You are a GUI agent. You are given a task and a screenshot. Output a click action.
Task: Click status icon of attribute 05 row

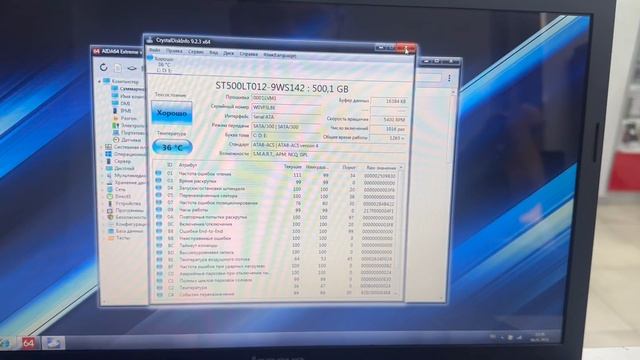point(159,195)
